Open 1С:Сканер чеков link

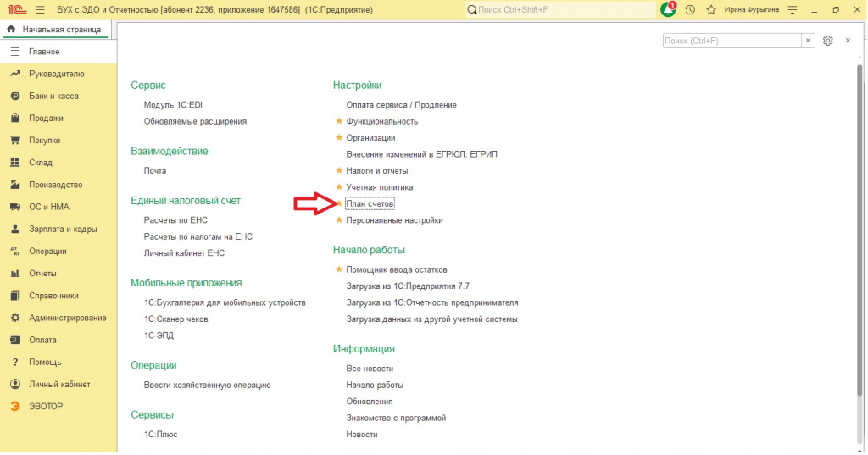(176, 319)
